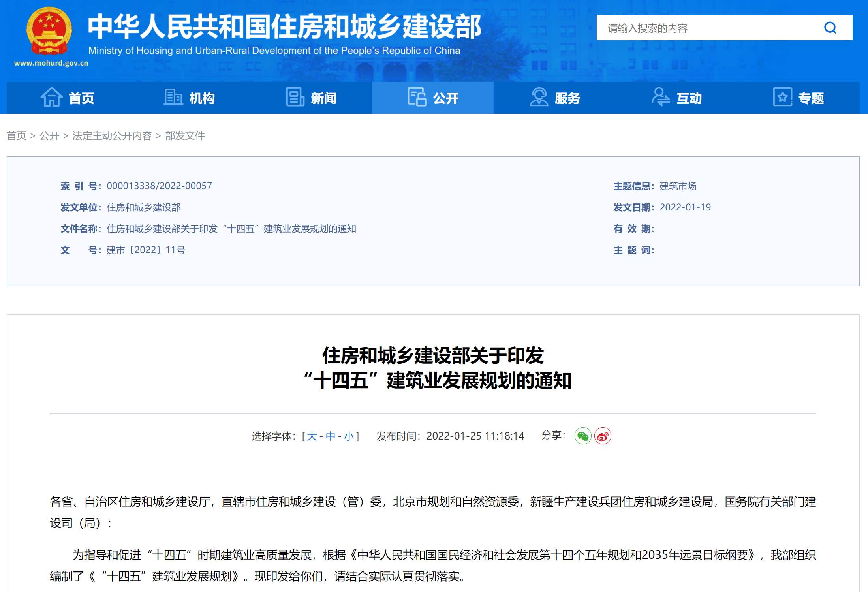Go to 首页 in the breadcrumb
868x592 pixels.
pos(17,136)
